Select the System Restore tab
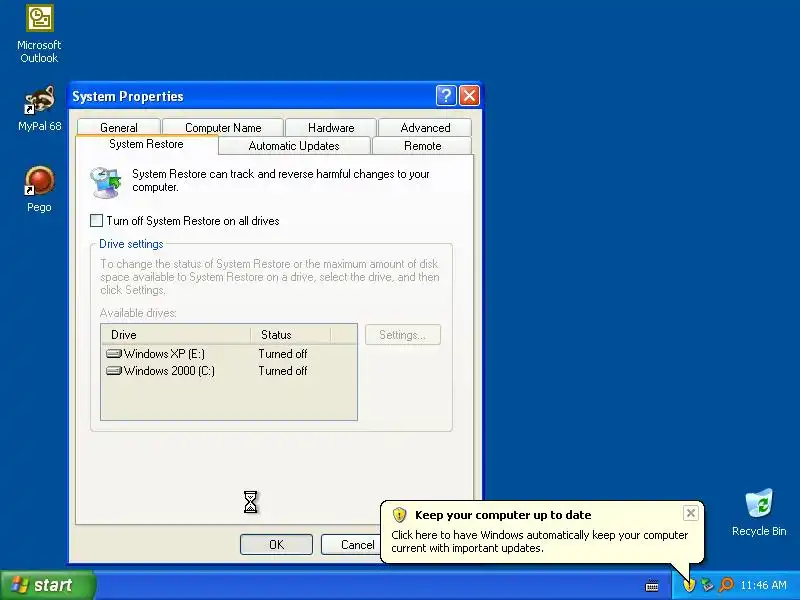 pos(146,144)
